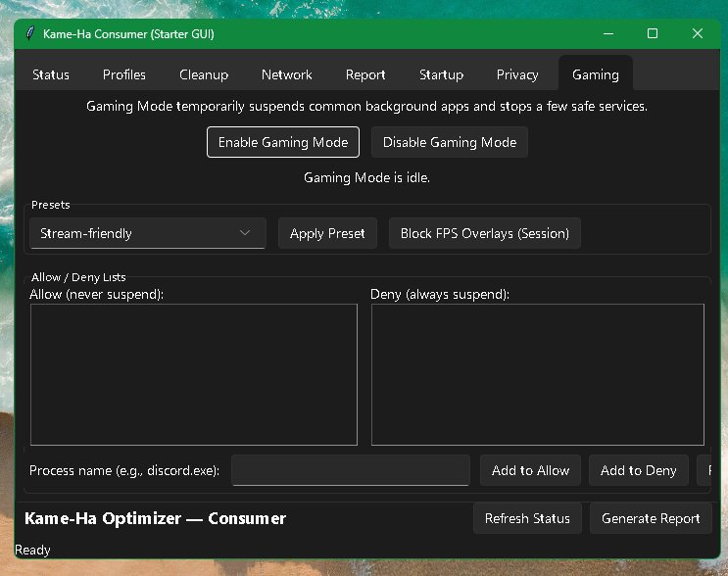Image resolution: width=728 pixels, height=576 pixels.
Task: Open the Privacy tab
Action: (517, 74)
